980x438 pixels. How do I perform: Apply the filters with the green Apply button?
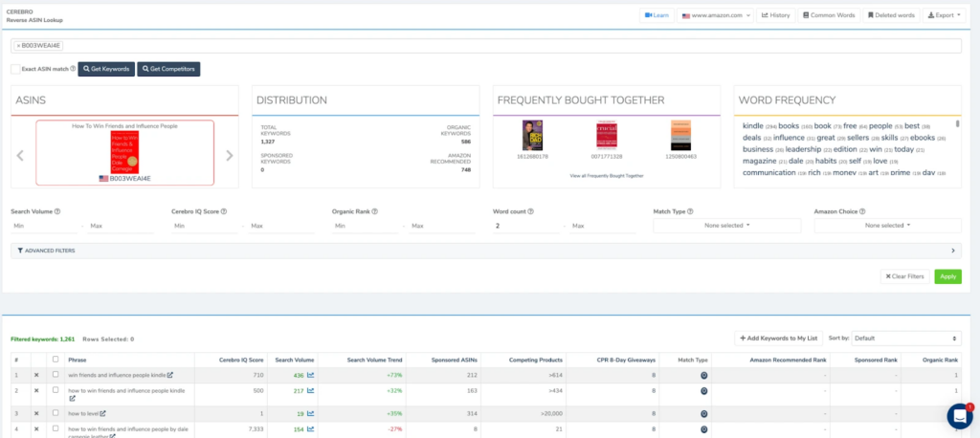947,276
